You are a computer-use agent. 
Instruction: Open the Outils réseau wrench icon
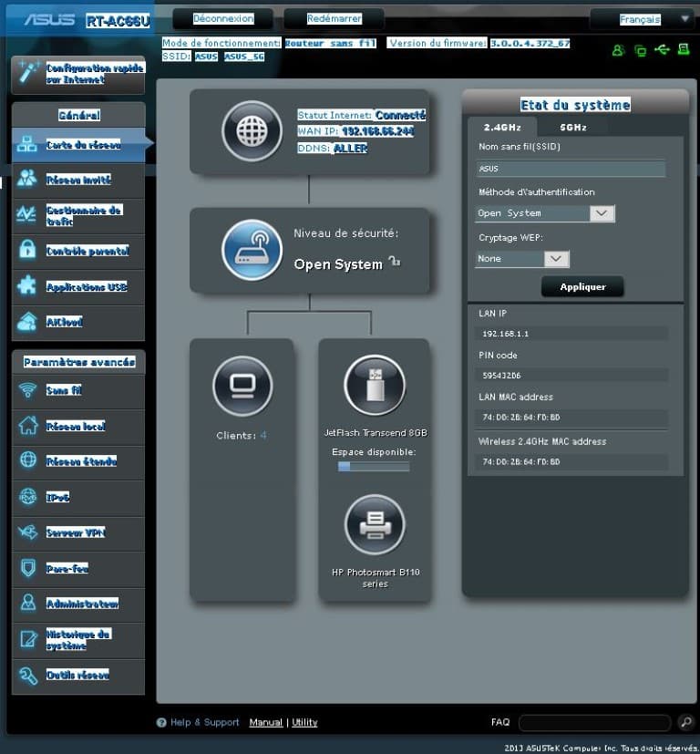28,676
